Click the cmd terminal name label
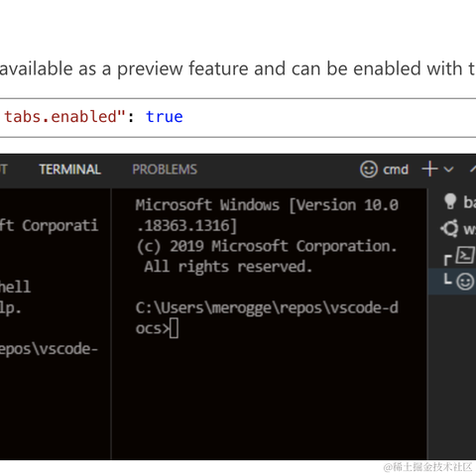476x476 pixels. point(396,170)
